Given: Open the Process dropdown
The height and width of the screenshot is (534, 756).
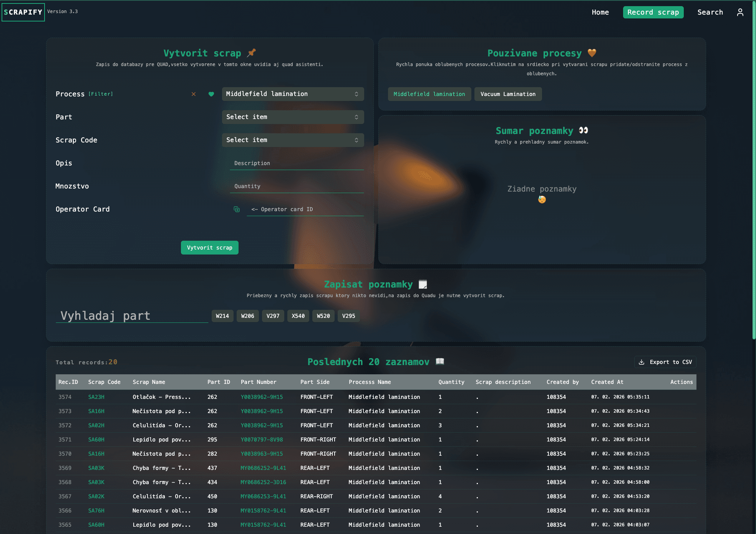Looking at the screenshot, I should [x=293, y=94].
